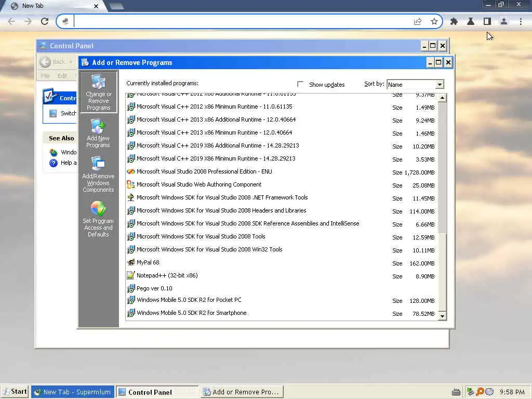Screen dimensions: 532x399
Task: Switch to the New Tab browser tab
Action: point(54,6)
